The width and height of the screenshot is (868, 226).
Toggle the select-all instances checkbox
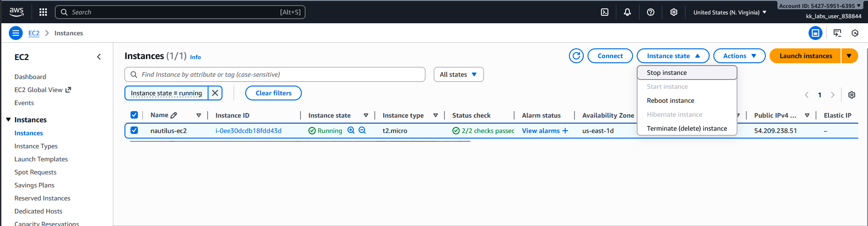(134, 115)
